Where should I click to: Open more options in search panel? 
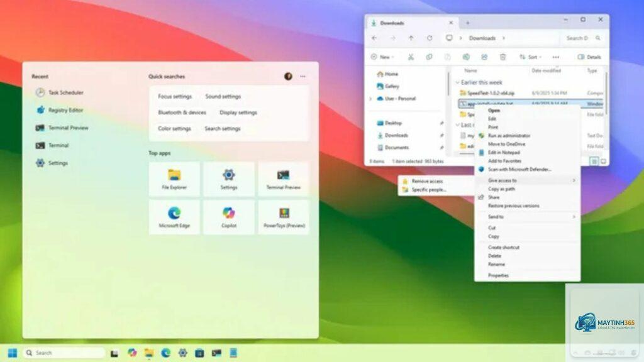tap(303, 76)
